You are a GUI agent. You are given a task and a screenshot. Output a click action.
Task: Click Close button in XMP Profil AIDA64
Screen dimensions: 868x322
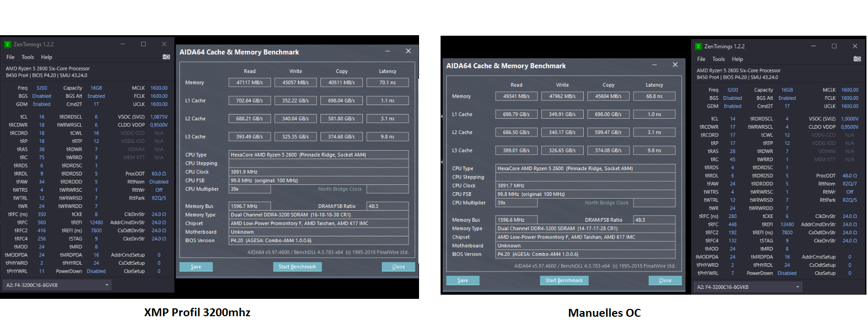[x=398, y=267]
